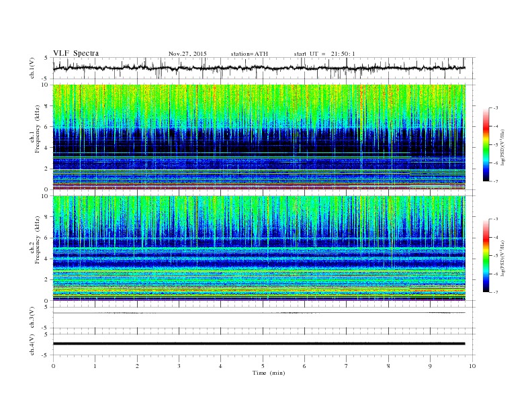Click the "10" minute tick on time axis
The image size is (532, 411).
[x=472, y=366]
